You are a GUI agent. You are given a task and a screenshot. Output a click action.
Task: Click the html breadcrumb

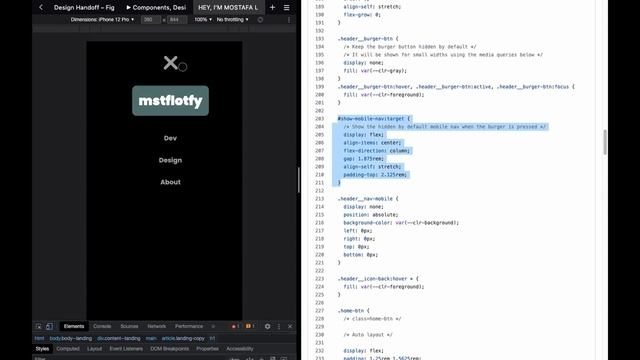[x=39, y=338]
